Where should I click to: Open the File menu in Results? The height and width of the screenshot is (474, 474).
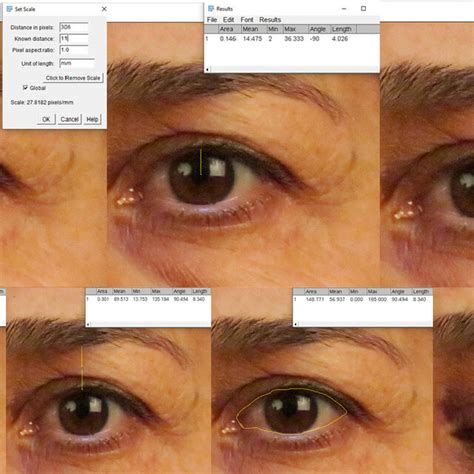[212, 20]
